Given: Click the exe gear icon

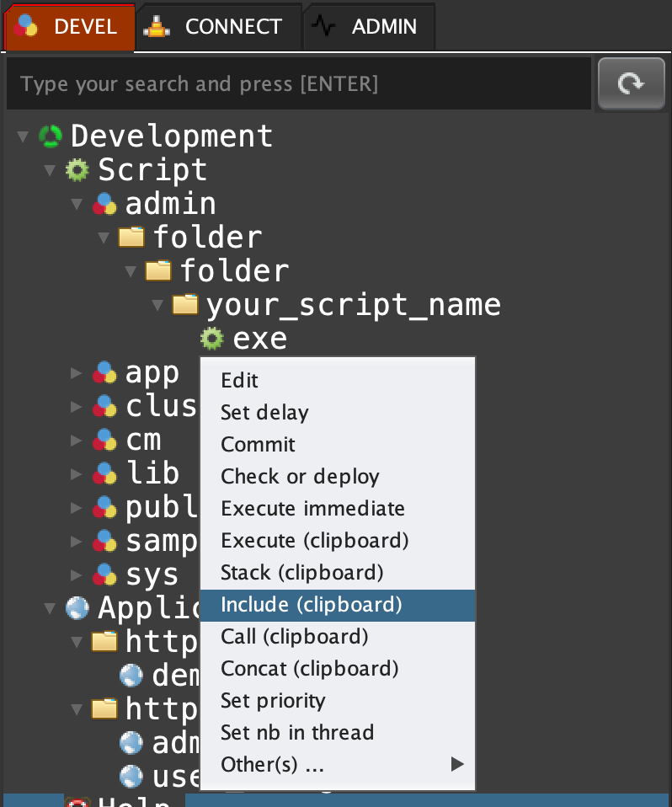Looking at the screenshot, I should click(212, 339).
